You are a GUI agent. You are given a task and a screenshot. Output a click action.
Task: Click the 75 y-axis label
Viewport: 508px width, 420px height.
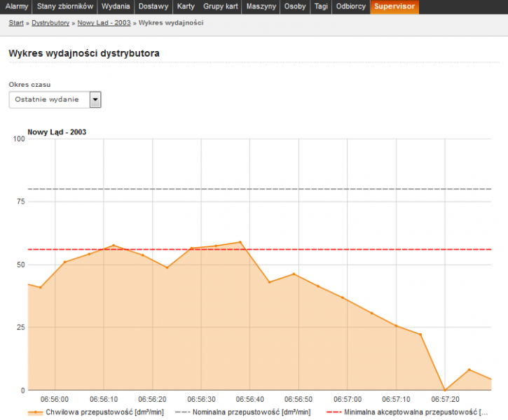[21, 202]
